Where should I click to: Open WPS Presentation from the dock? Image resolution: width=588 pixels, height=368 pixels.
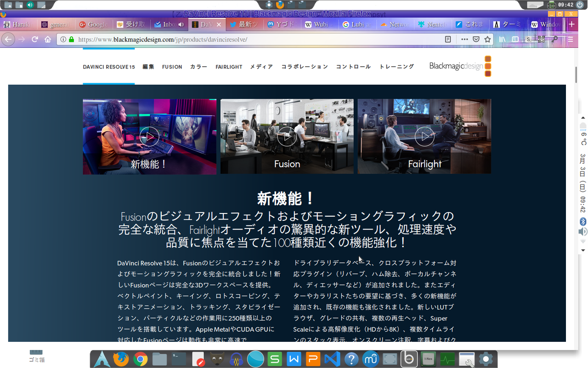coord(313,359)
